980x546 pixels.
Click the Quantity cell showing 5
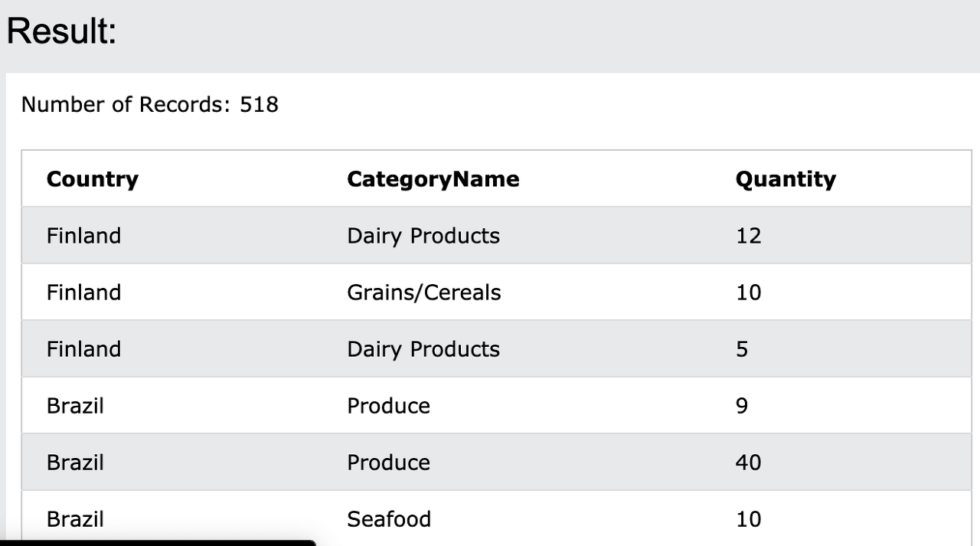[x=742, y=349]
